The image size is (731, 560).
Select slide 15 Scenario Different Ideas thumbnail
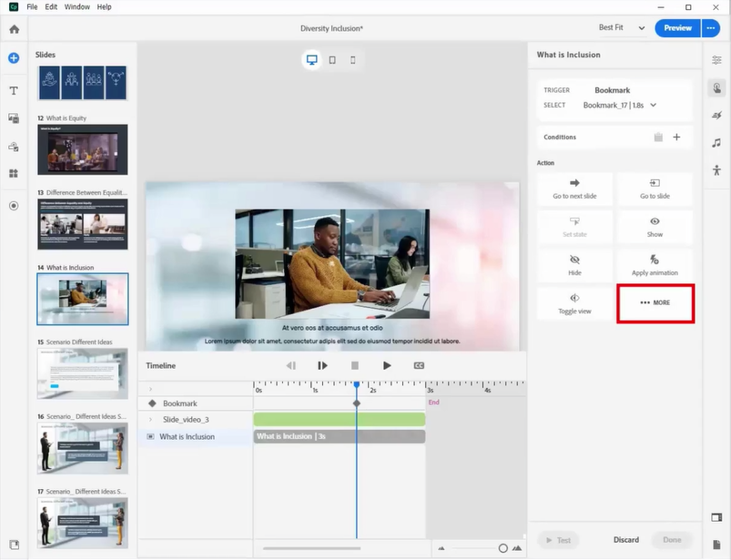click(83, 373)
